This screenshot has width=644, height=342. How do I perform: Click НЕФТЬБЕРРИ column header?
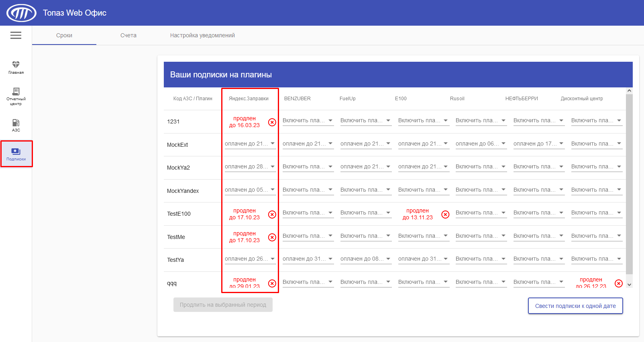coord(522,99)
